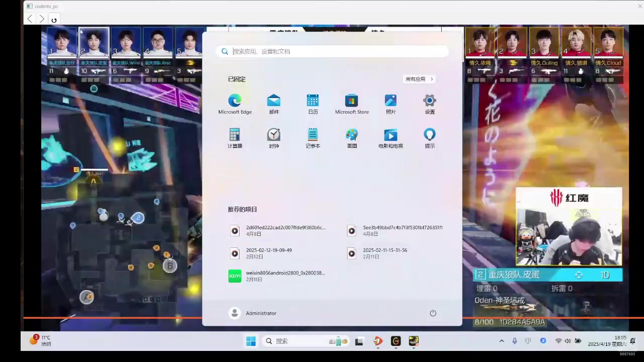644x362 pixels.
Task: Open recommended item weixin8056android2800
Action: click(278, 276)
